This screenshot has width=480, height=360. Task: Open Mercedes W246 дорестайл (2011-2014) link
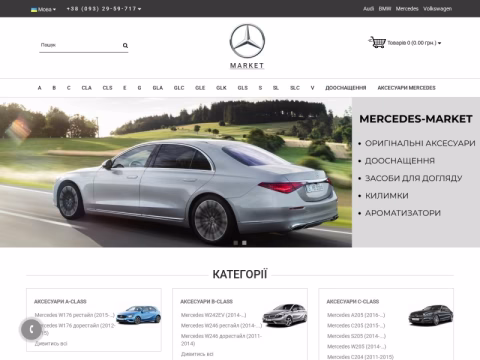[221, 340]
